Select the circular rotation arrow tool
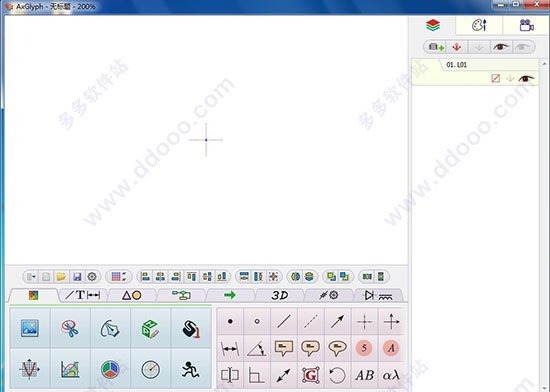 pos(337,375)
